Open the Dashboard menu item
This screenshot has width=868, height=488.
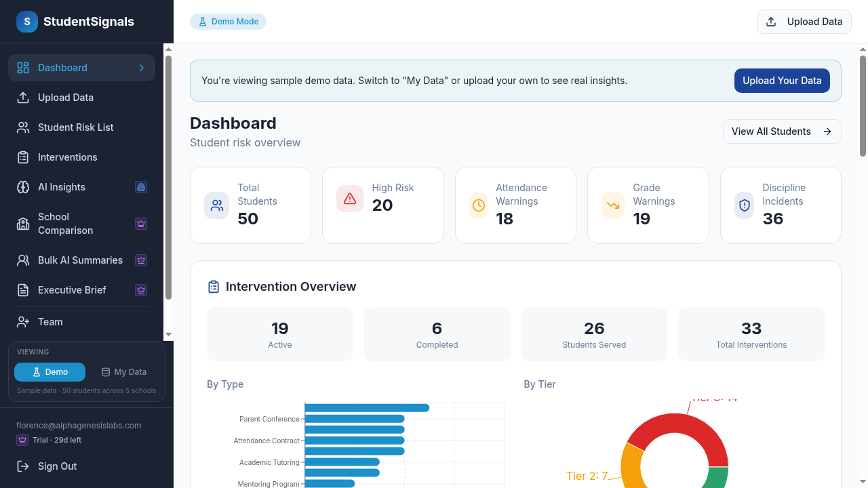[81, 68]
